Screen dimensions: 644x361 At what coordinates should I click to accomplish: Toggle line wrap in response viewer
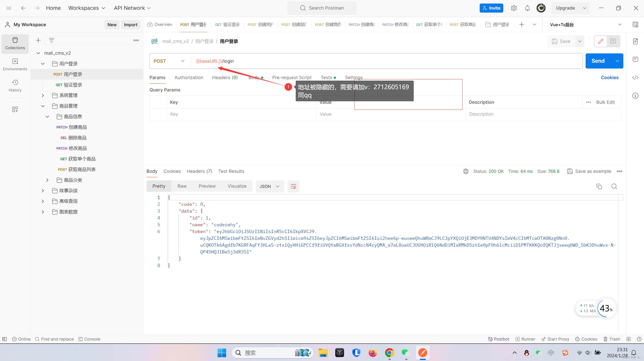(x=293, y=186)
